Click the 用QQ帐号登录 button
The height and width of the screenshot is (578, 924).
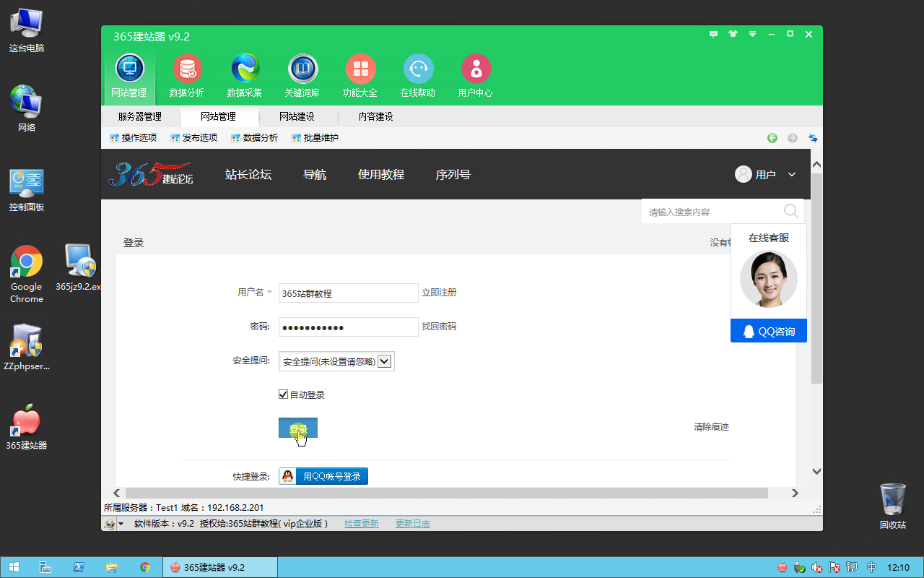click(x=323, y=476)
